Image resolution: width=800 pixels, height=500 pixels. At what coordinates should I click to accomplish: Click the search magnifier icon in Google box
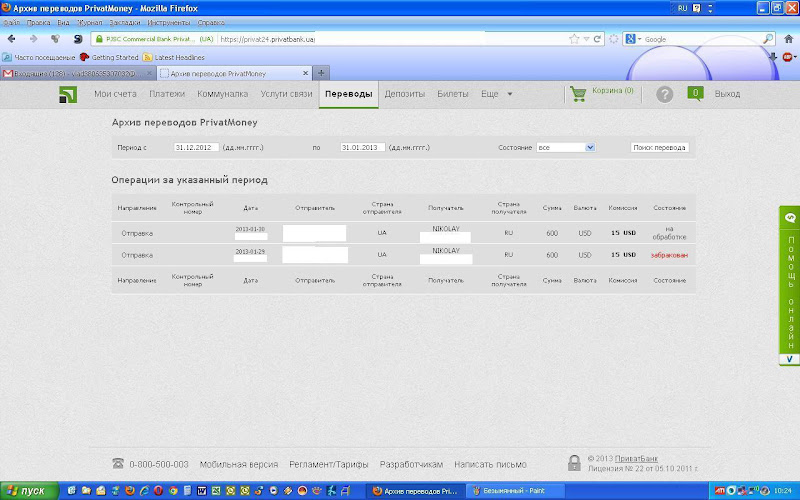(767, 39)
